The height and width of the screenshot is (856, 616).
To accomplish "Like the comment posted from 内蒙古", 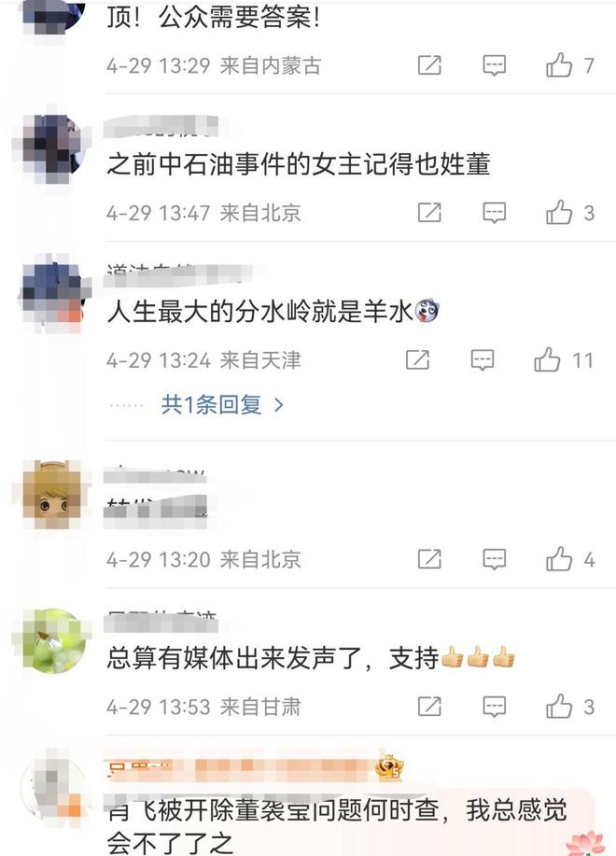I will pyautogui.click(x=559, y=65).
